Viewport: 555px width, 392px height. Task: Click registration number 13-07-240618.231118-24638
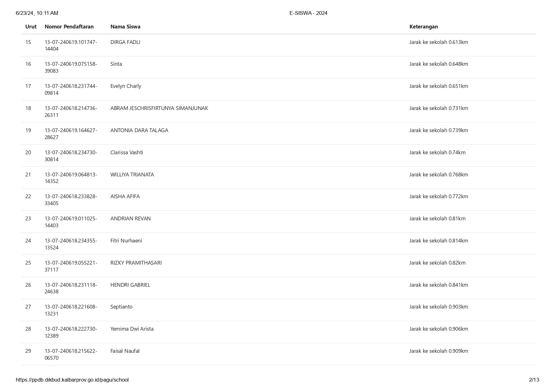(71, 288)
